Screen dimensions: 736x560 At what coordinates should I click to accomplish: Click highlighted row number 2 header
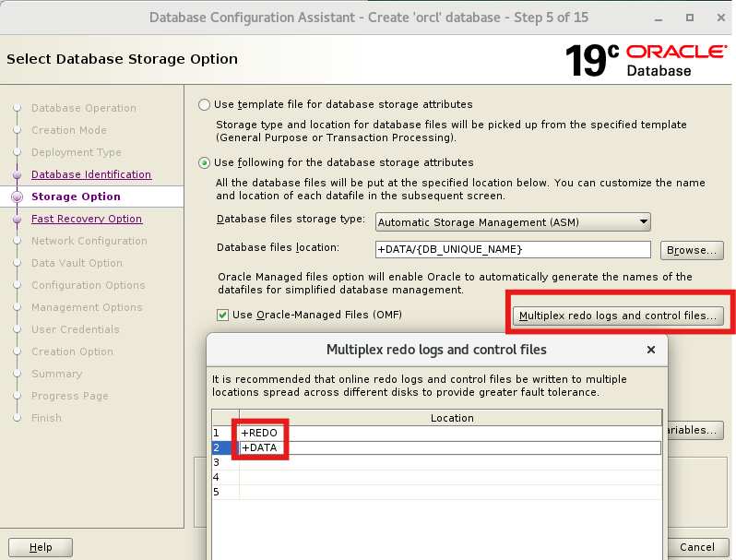coord(225,447)
